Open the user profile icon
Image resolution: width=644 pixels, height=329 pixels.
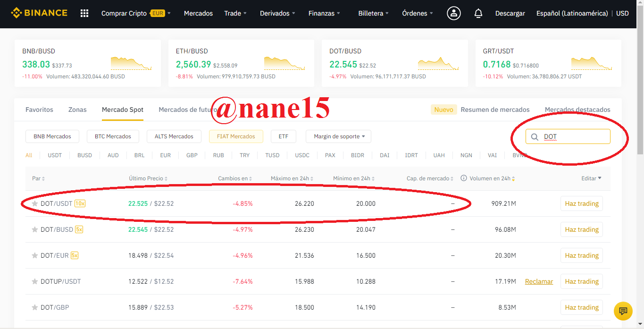pyautogui.click(x=454, y=13)
